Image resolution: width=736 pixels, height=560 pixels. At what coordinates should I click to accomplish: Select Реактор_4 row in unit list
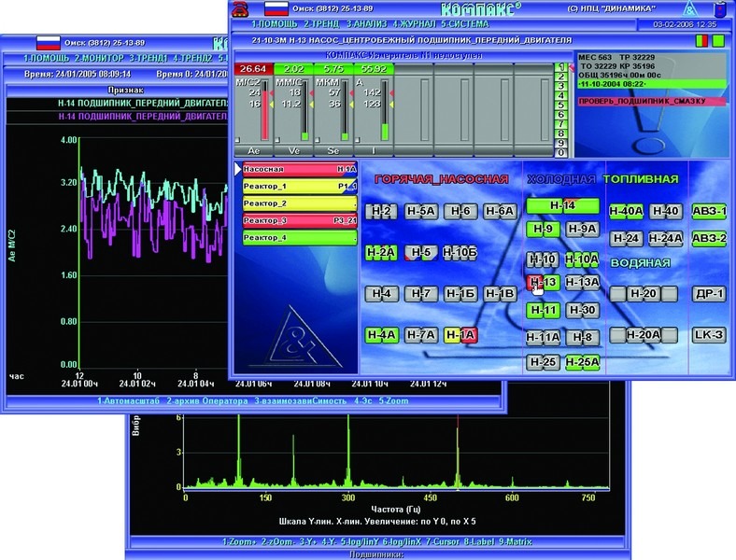point(300,238)
